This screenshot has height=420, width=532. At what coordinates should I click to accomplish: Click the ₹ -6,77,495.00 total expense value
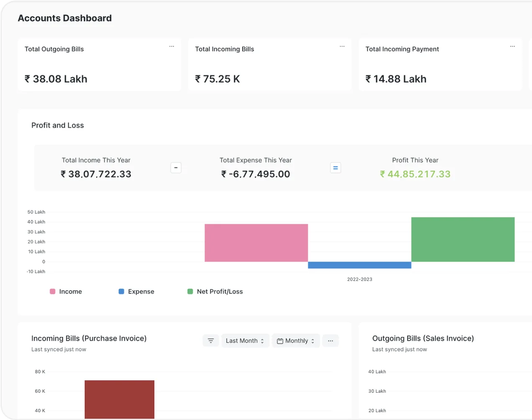click(x=256, y=174)
